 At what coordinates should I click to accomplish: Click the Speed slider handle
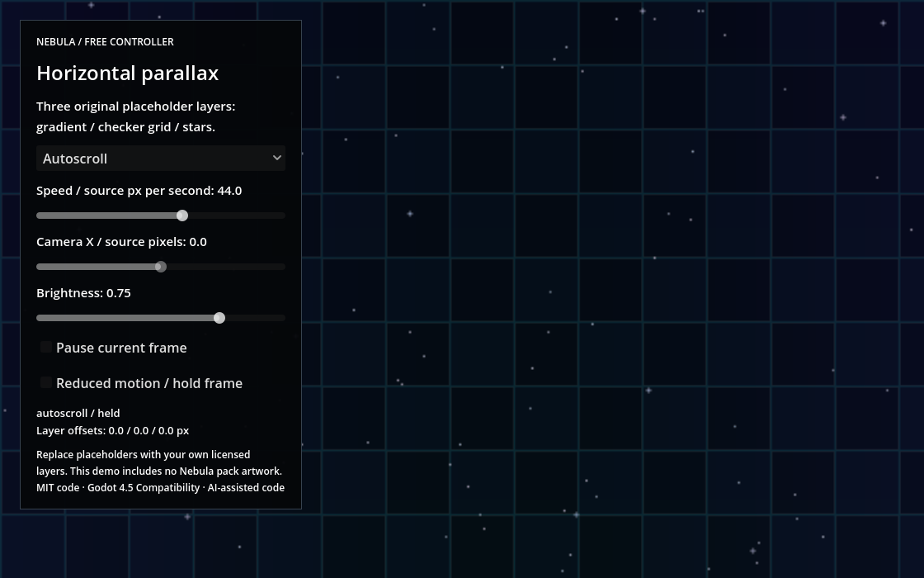coord(182,216)
